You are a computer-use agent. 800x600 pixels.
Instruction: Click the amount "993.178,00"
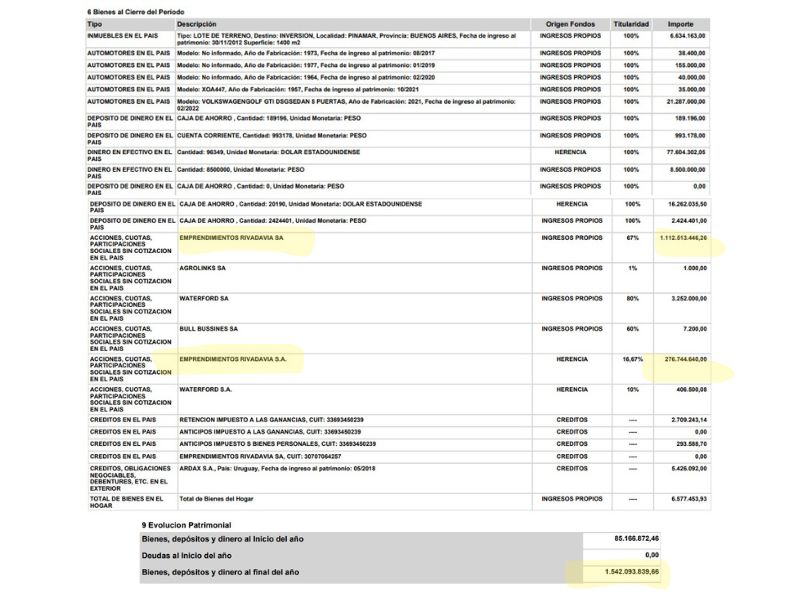[x=690, y=136]
